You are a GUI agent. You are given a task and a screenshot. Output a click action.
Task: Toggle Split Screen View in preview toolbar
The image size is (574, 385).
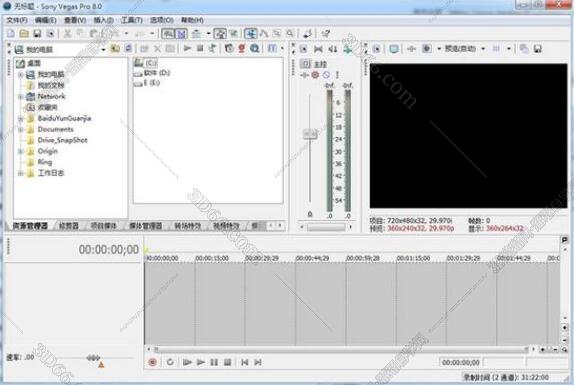(x=426, y=48)
